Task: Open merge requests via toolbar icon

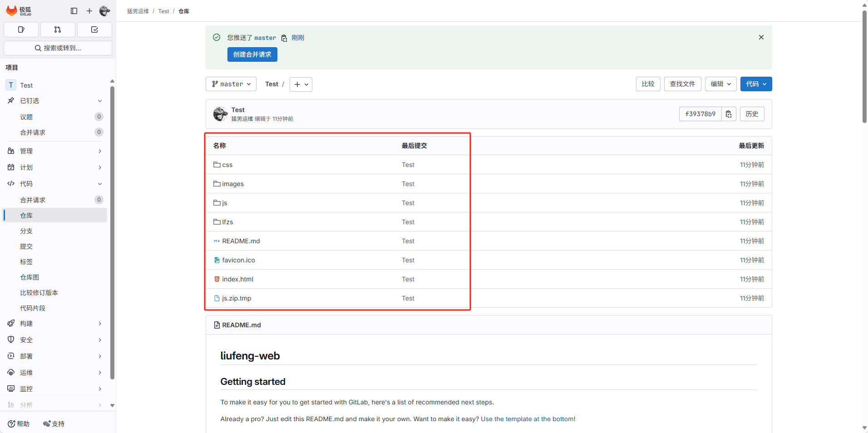Action: click(58, 30)
